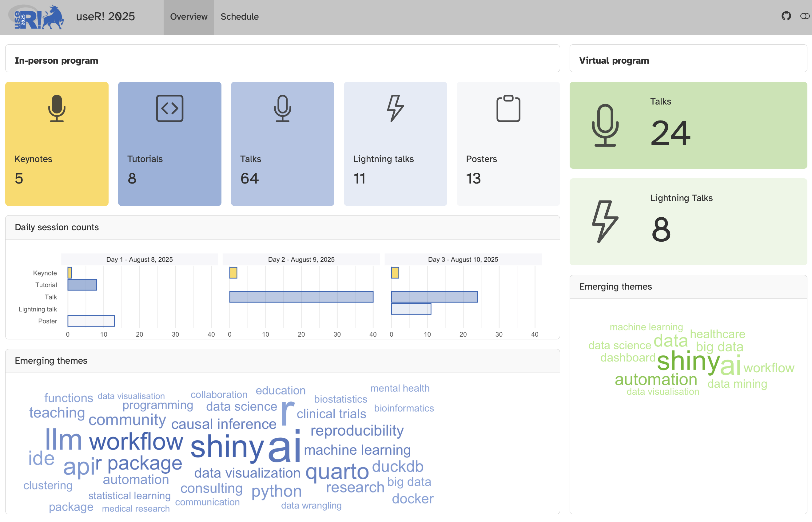812x522 pixels.
Task: Toggle dark mode using the navbar switch
Action: tap(804, 16)
